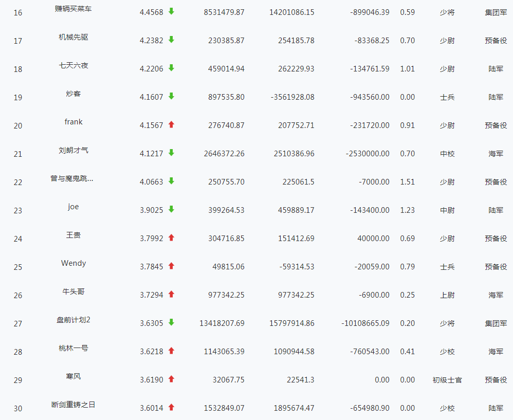Viewport: 513px width, 420px height.
Task: Open trader 炒客
Action: [x=74, y=94]
